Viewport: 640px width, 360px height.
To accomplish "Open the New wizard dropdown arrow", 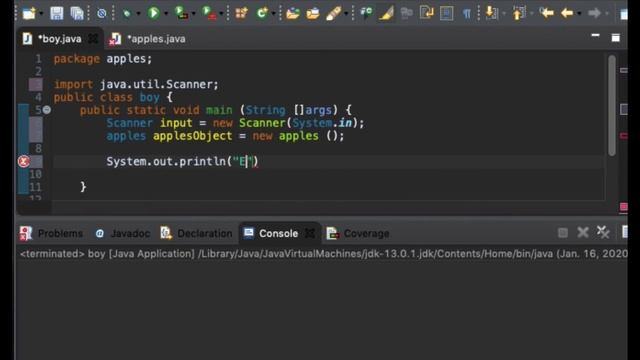I will (x=41, y=14).
